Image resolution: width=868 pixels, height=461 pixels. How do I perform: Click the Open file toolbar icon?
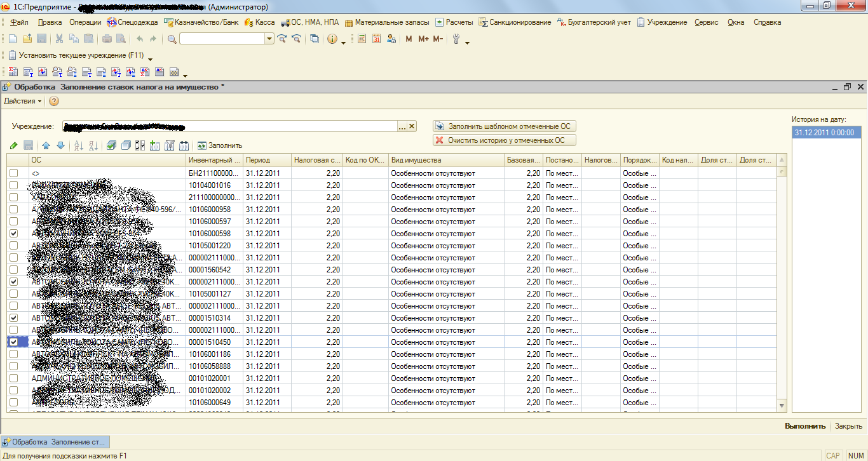[27, 39]
